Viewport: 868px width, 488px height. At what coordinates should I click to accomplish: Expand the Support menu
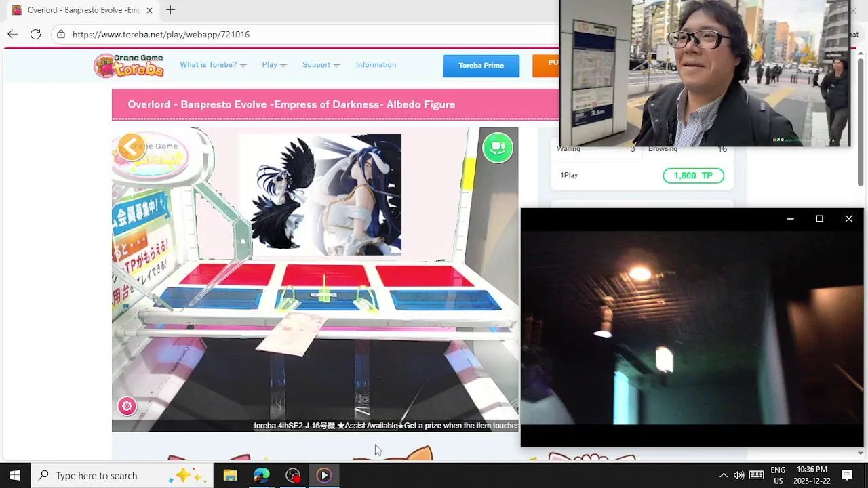point(321,65)
